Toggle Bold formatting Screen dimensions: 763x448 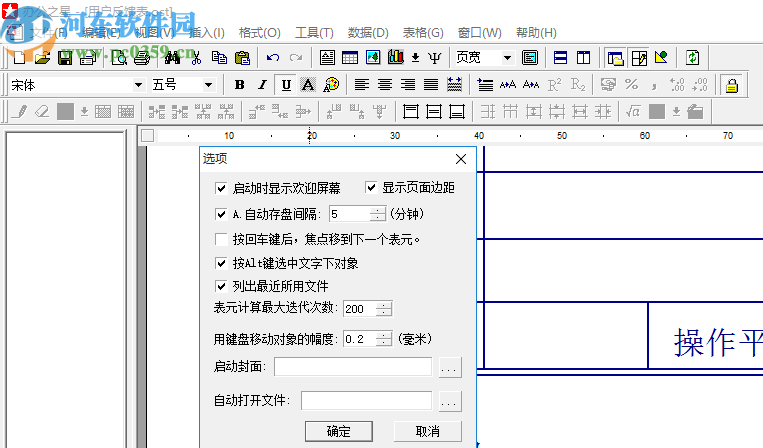click(x=239, y=85)
